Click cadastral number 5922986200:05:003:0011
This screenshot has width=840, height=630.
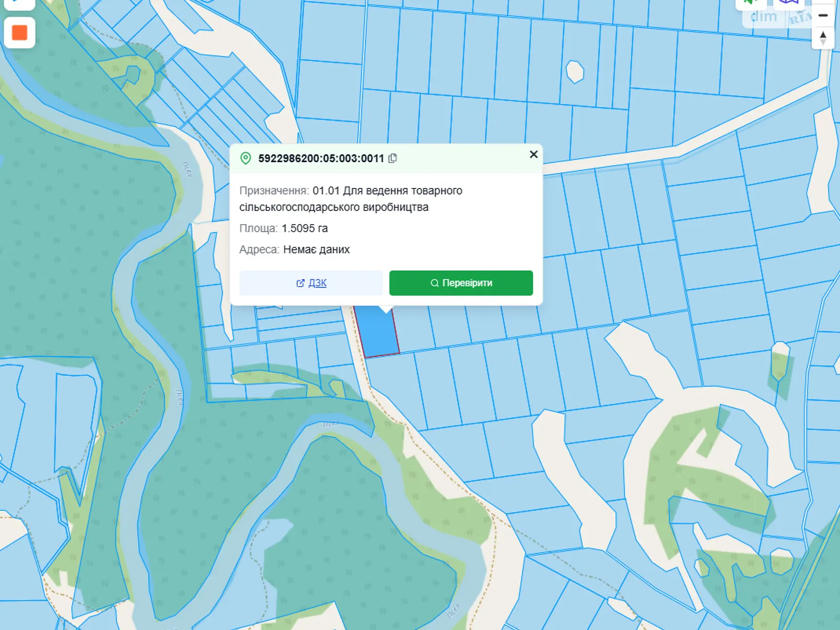(x=321, y=159)
